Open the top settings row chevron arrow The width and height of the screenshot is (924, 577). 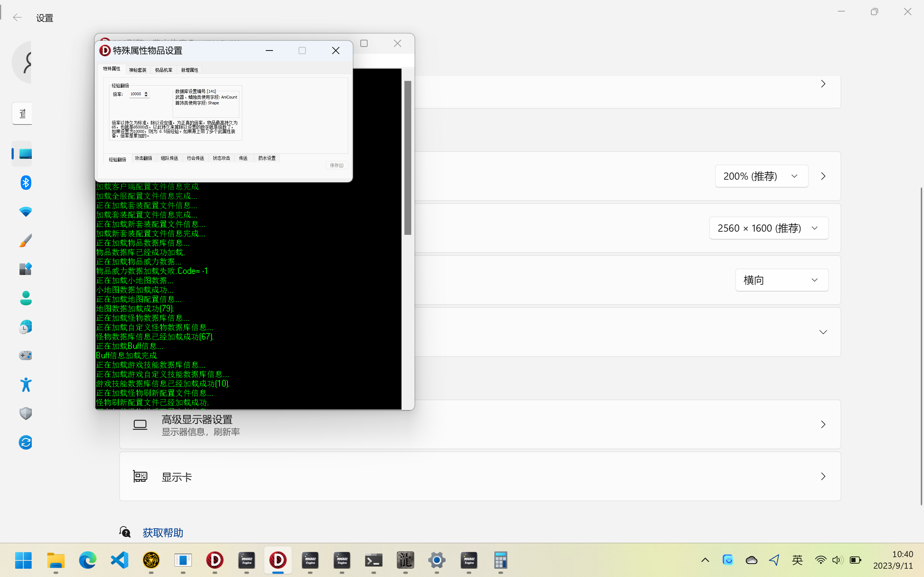point(823,84)
